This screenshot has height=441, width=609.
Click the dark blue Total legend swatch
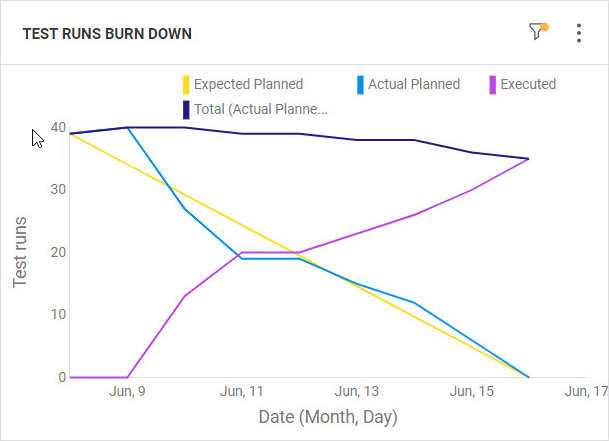tap(186, 108)
